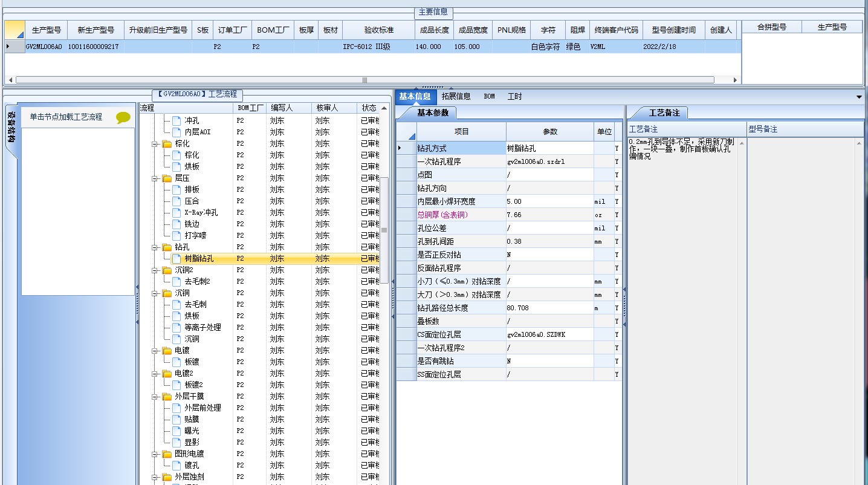Collapse the 棕化 folder node
The image size is (868, 485).
pyautogui.click(x=155, y=144)
